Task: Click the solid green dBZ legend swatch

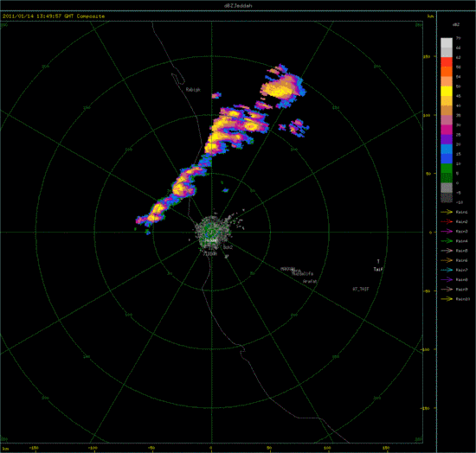Action: [447, 169]
